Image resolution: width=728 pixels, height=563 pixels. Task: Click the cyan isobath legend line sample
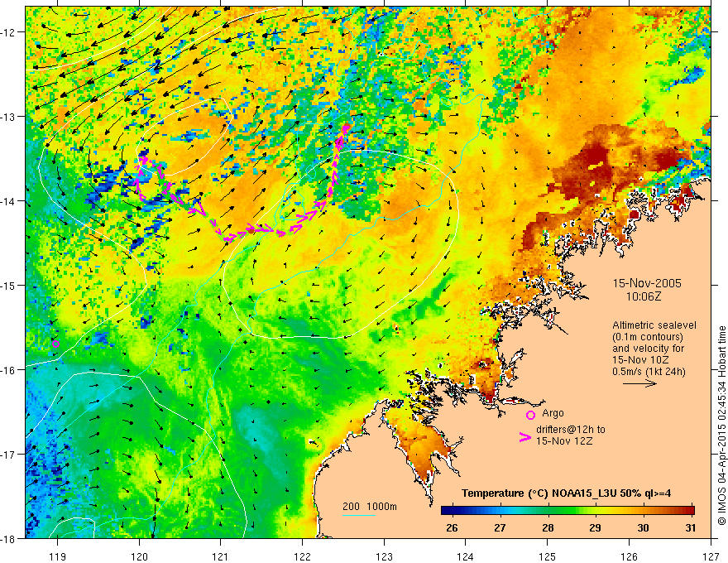359,515
